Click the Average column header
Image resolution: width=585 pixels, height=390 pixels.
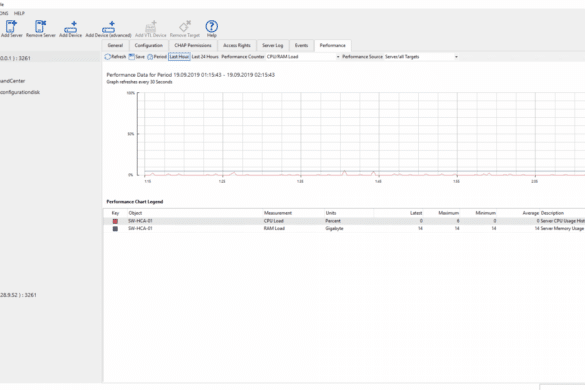click(x=518, y=213)
